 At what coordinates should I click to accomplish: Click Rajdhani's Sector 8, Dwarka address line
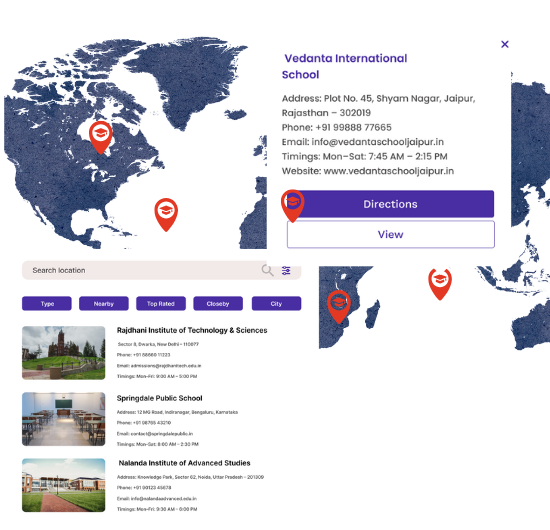[x=158, y=344]
